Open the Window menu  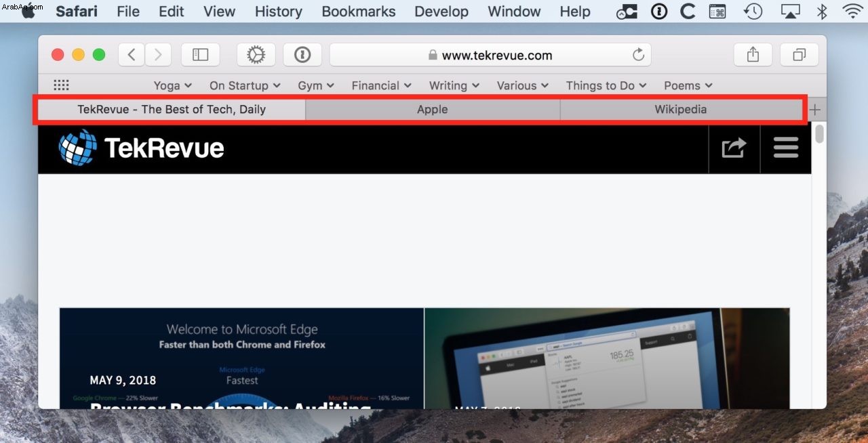[x=515, y=12]
